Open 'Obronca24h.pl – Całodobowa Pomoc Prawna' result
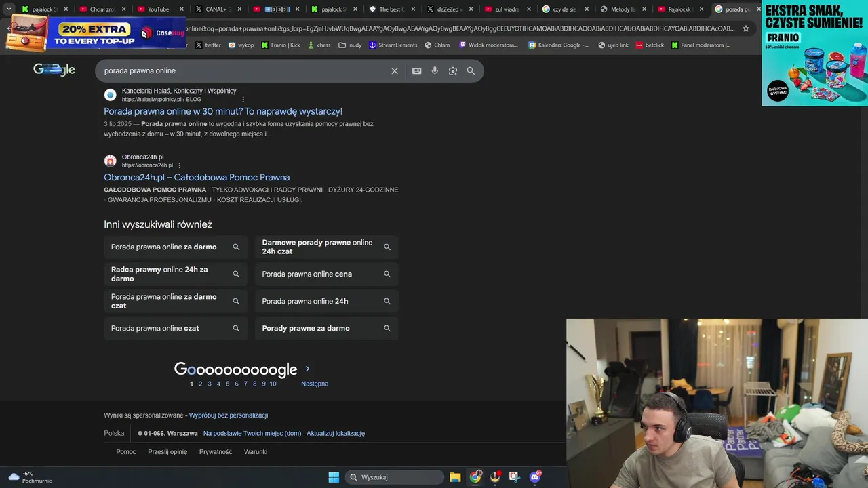Image resolution: width=868 pixels, height=488 pixels. click(197, 177)
